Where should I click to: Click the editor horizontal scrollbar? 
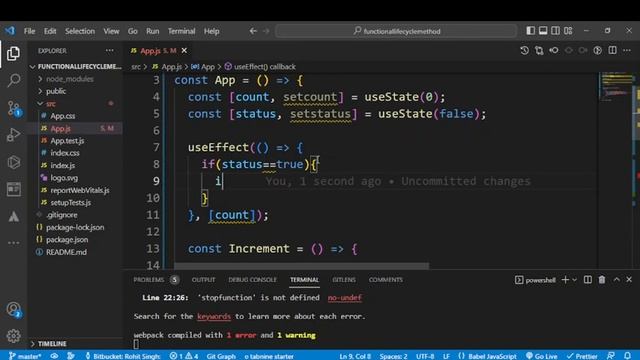coord(302,266)
